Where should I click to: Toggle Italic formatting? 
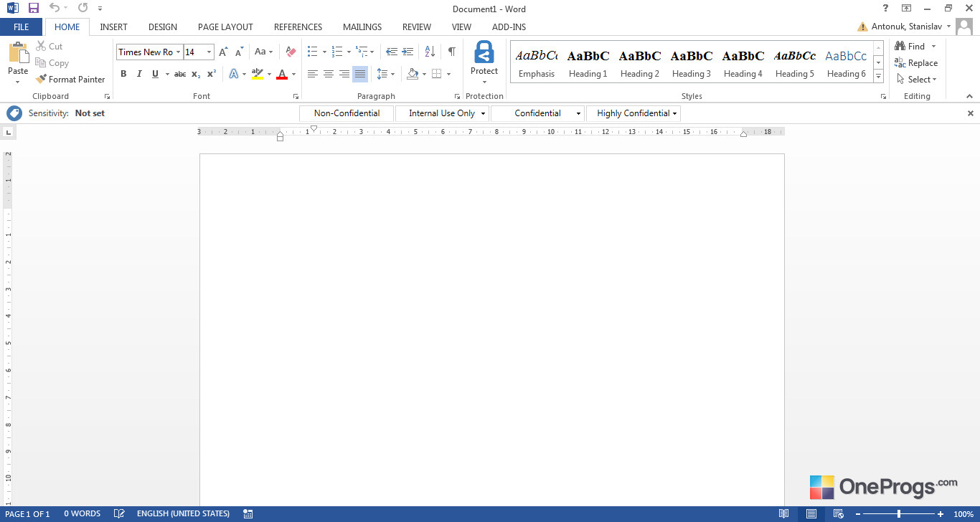139,74
